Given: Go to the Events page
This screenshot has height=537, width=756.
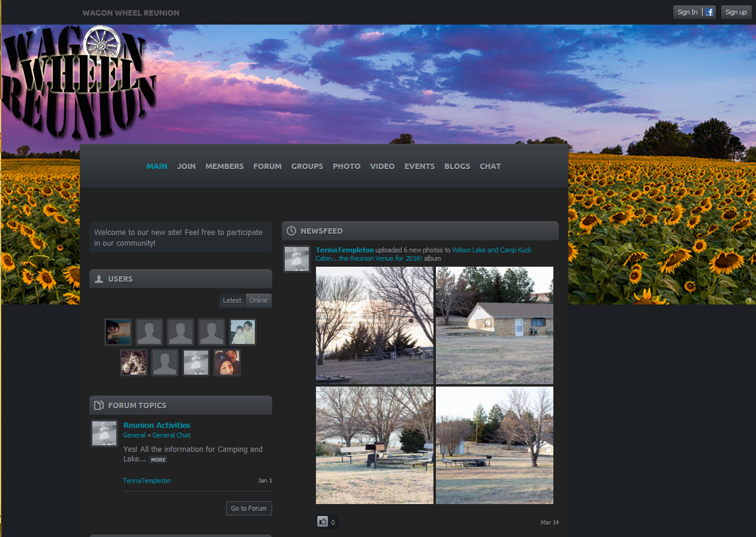Looking at the screenshot, I should (420, 166).
